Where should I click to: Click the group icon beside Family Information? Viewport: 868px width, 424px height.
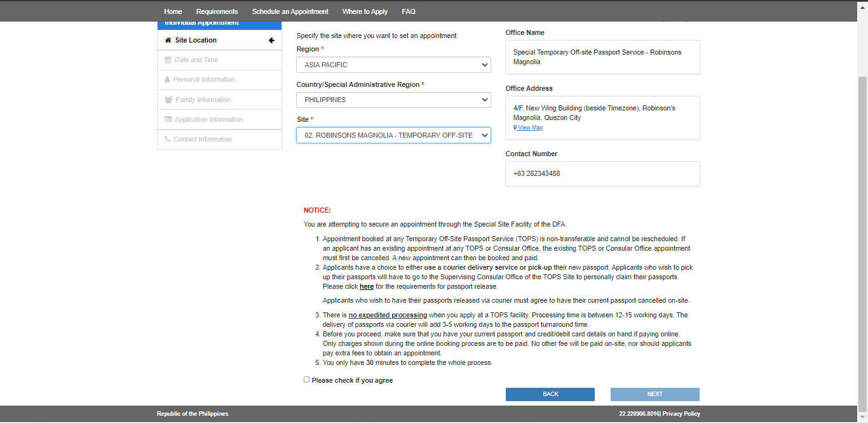[x=168, y=100]
